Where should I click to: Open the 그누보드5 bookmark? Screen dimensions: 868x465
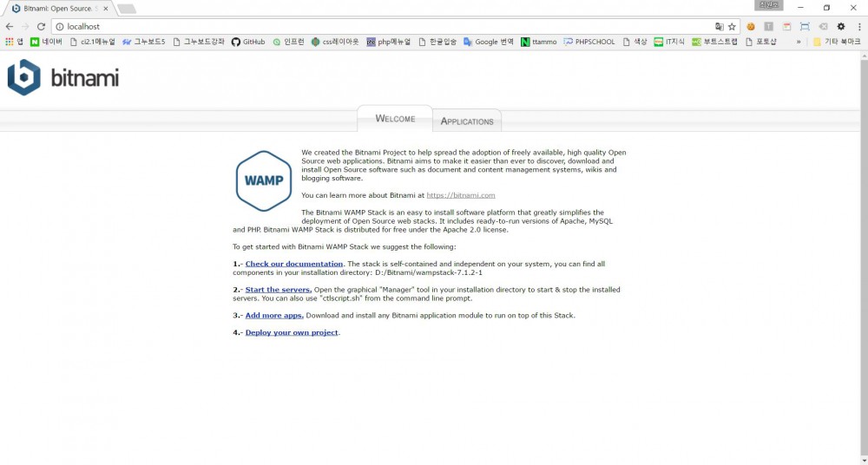click(144, 42)
